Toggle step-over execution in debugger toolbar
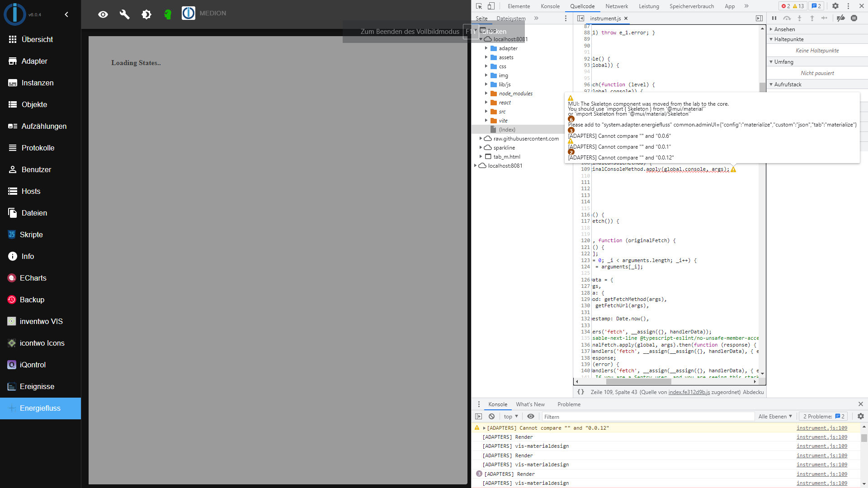The width and height of the screenshot is (868, 488). pos(786,19)
